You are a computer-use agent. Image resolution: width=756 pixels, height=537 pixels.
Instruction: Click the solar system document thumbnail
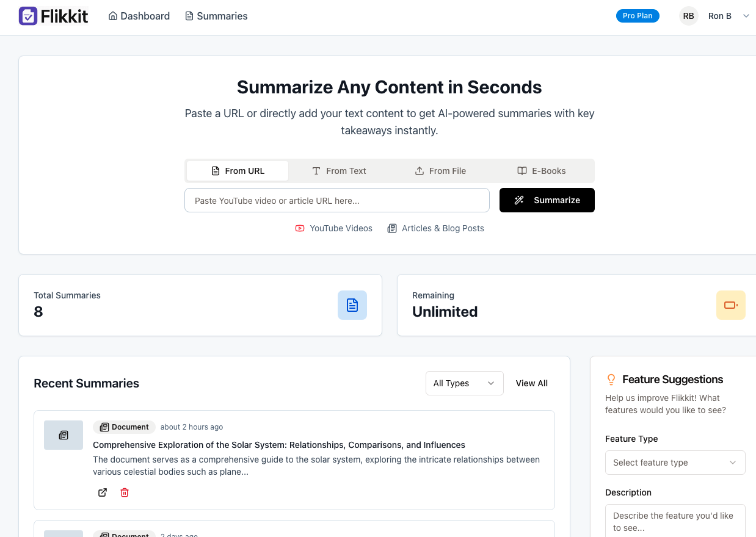(x=64, y=435)
